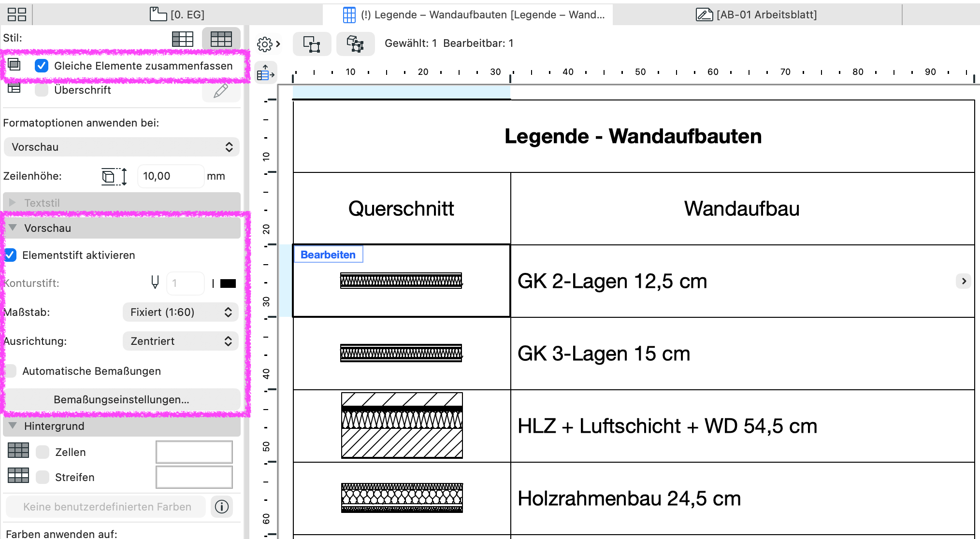Click the Streifen color swatch box

pos(194,477)
